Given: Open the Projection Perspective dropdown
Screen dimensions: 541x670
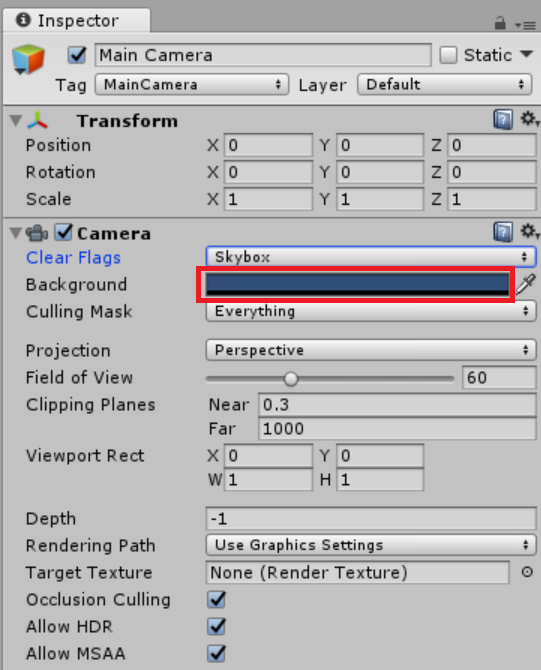Looking at the screenshot, I should [370, 350].
